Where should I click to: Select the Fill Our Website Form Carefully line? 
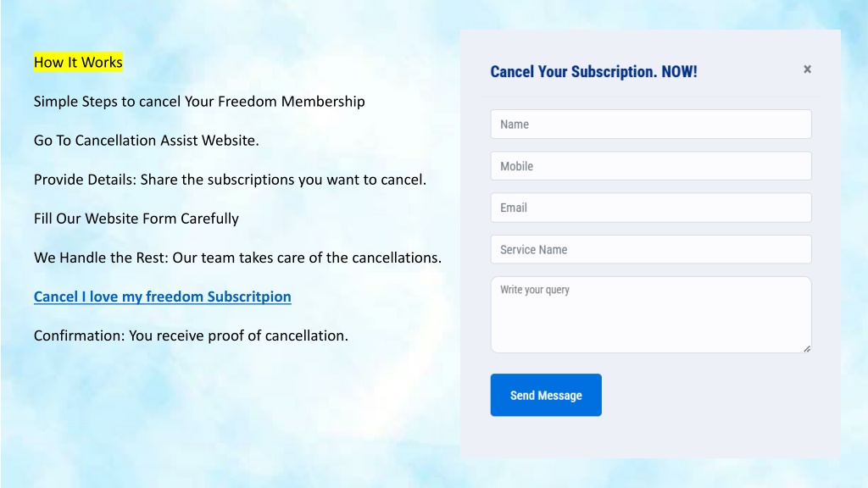click(136, 219)
